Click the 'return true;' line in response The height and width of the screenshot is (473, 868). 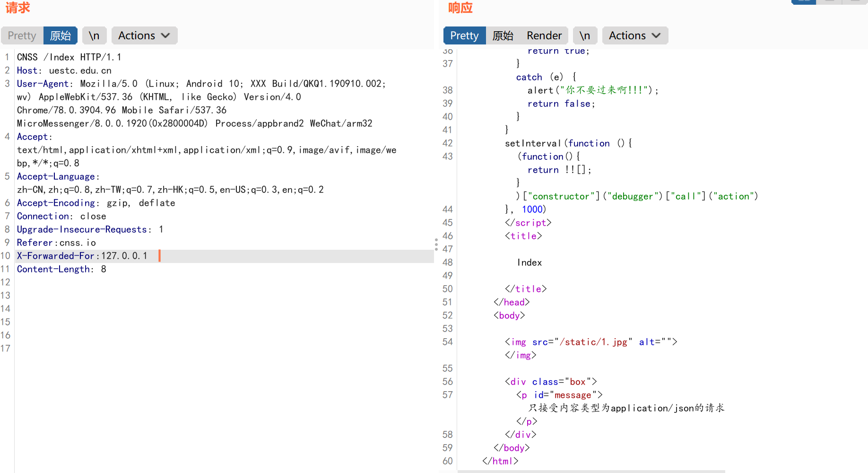coord(558,51)
